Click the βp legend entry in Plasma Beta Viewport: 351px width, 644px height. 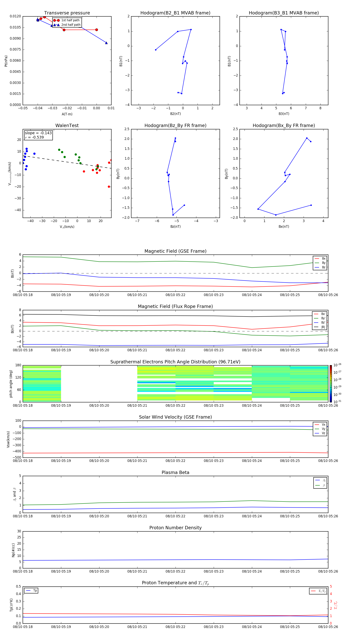320,480
